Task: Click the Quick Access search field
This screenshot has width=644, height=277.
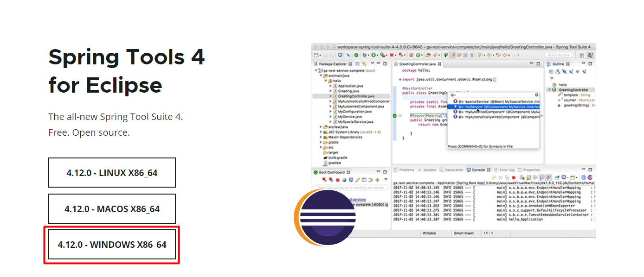Action: pos(560,55)
